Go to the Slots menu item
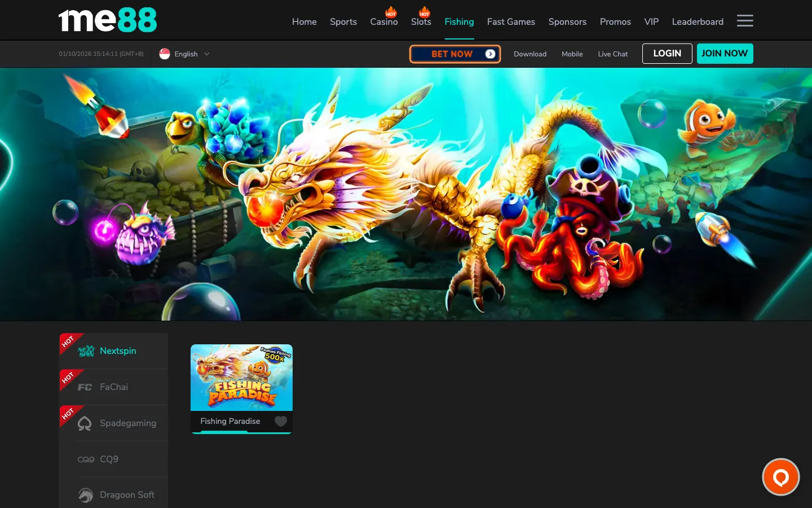Viewport: 812px width, 508px height. coord(421,21)
